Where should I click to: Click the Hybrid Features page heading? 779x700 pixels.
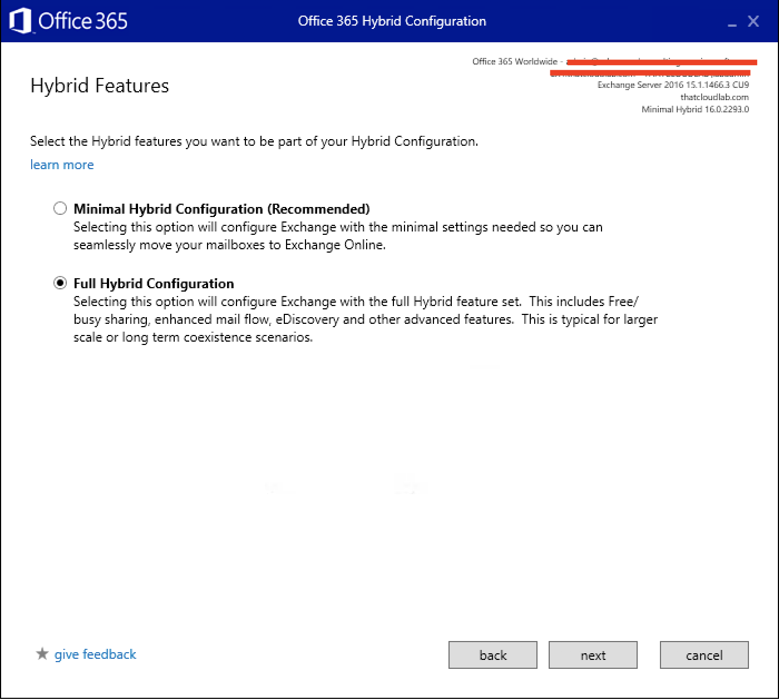tap(100, 86)
